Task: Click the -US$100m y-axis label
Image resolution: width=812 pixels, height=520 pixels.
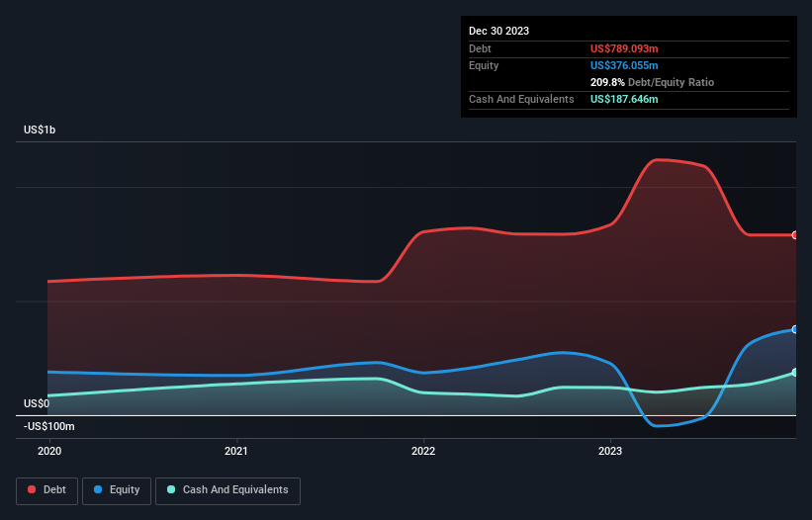Action: click(49, 426)
